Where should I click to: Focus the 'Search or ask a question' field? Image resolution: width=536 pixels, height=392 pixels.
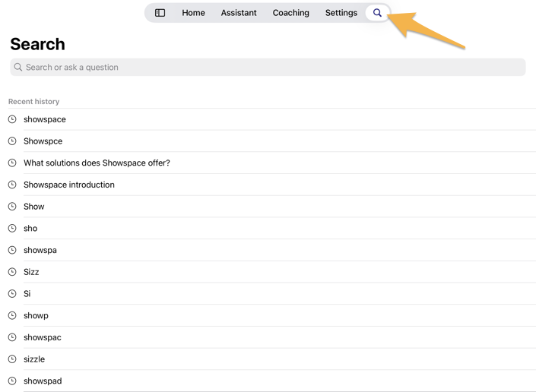[x=268, y=68]
